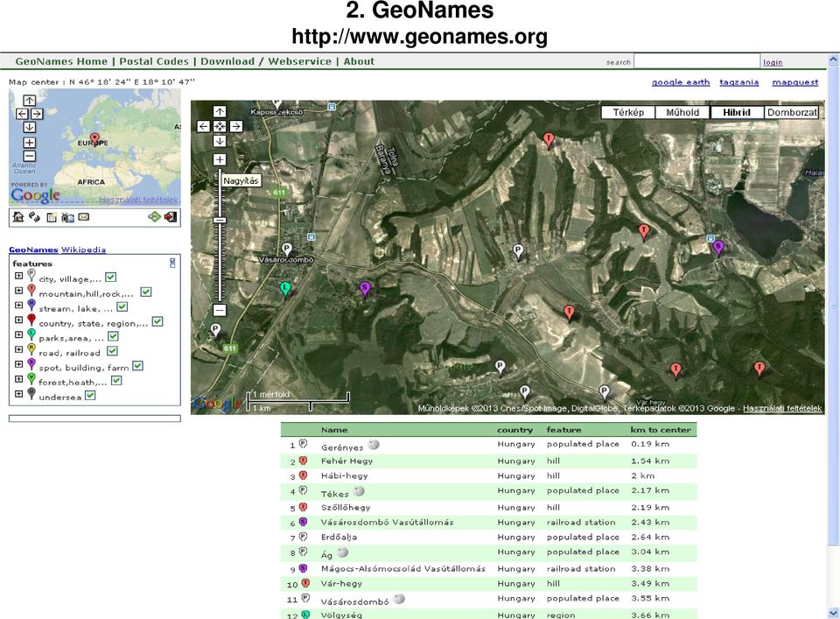Screen dimensions: 840x619
Task: Click the Wikipedia link above the features panel
Action: tap(84, 250)
